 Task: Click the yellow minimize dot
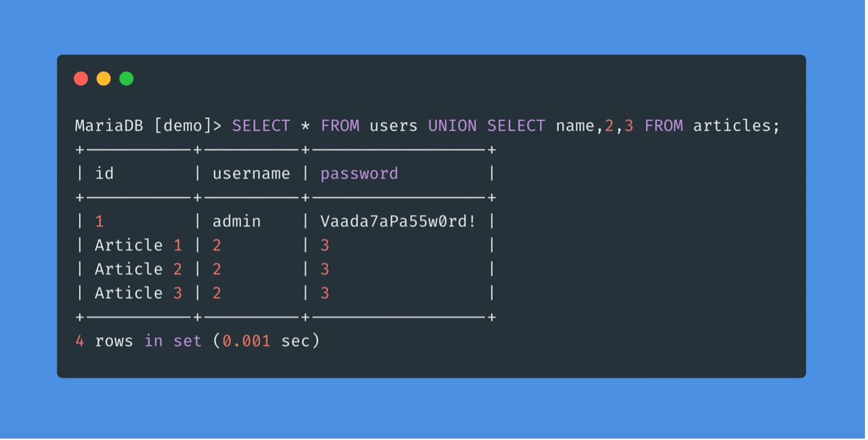click(x=103, y=79)
